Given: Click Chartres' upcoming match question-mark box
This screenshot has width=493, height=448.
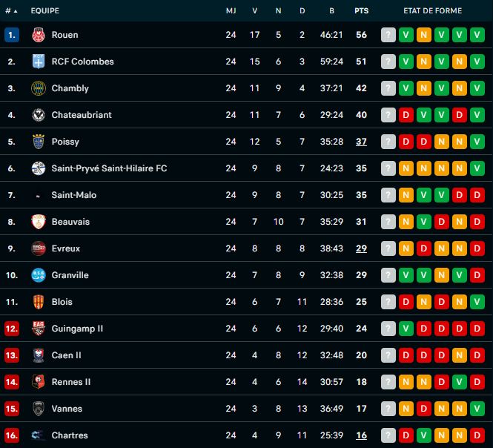Looking at the screenshot, I should [x=388, y=435].
